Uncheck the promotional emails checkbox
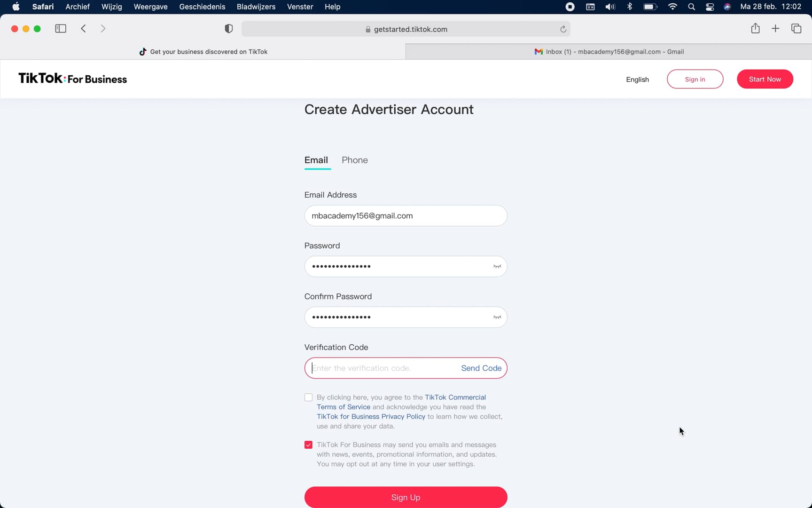Image resolution: width=812 pixels, height=508 pixels. pos(308,445)
